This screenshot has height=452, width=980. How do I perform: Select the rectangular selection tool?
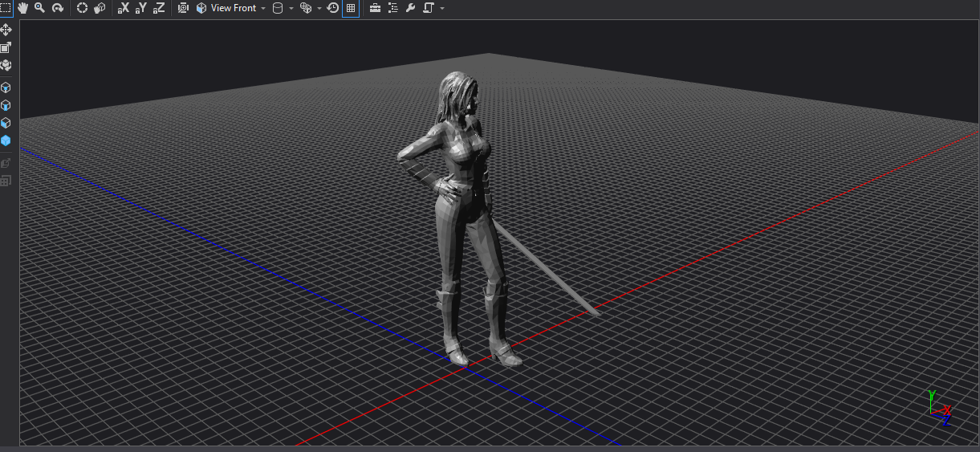[x=6, y=8]
